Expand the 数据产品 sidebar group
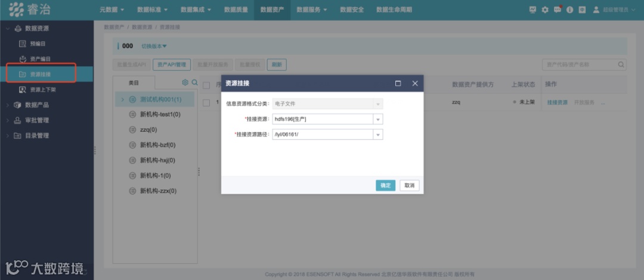The width and height of the screenshot is (644, 280). 8,105
